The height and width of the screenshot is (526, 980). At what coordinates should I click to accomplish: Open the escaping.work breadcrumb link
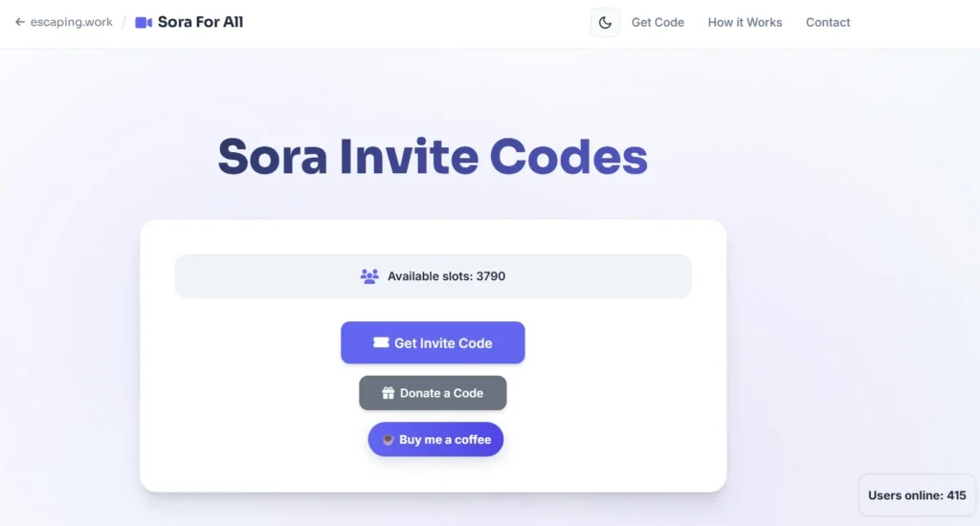pyautogui.click(x=71, y=22)
